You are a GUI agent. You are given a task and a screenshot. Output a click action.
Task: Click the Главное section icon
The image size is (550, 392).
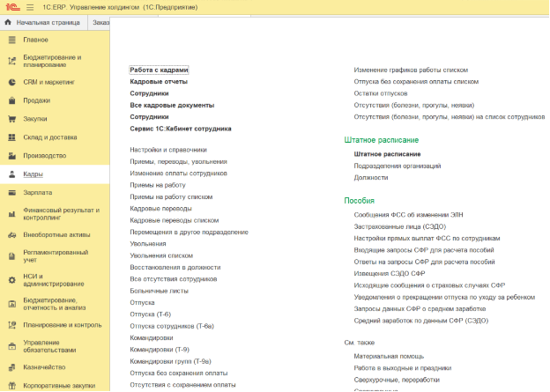pos(12,40)
